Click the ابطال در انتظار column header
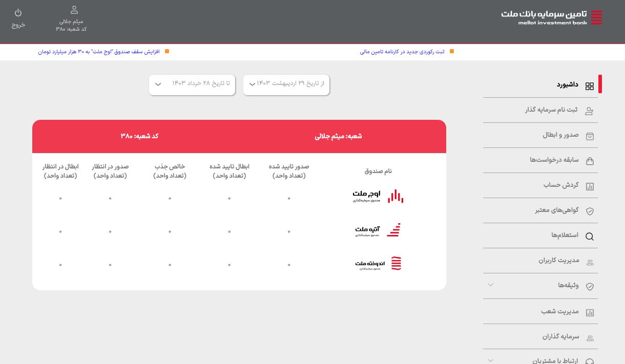 click(60, 171)
